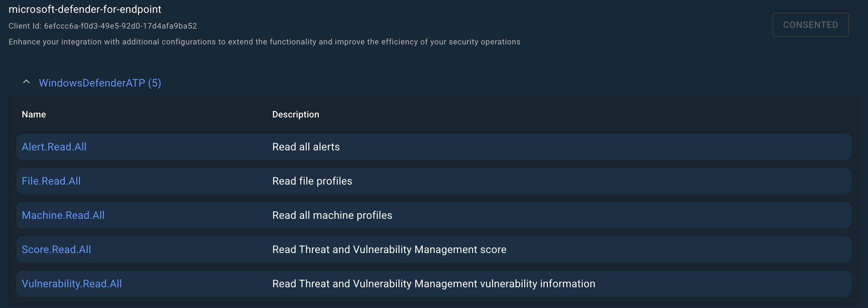Click the (5) permission count
The height and width of the screenshot is (308, 868).
coord(154,83)
